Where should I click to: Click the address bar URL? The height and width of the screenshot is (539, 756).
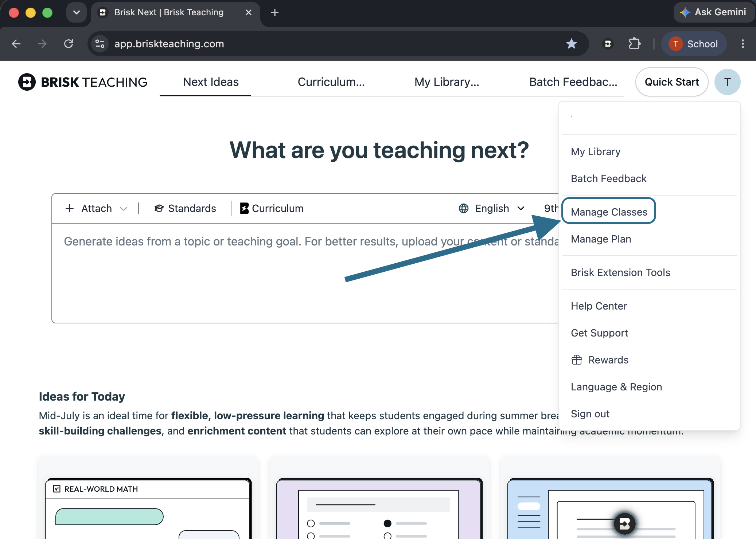(x=169, y=44)
